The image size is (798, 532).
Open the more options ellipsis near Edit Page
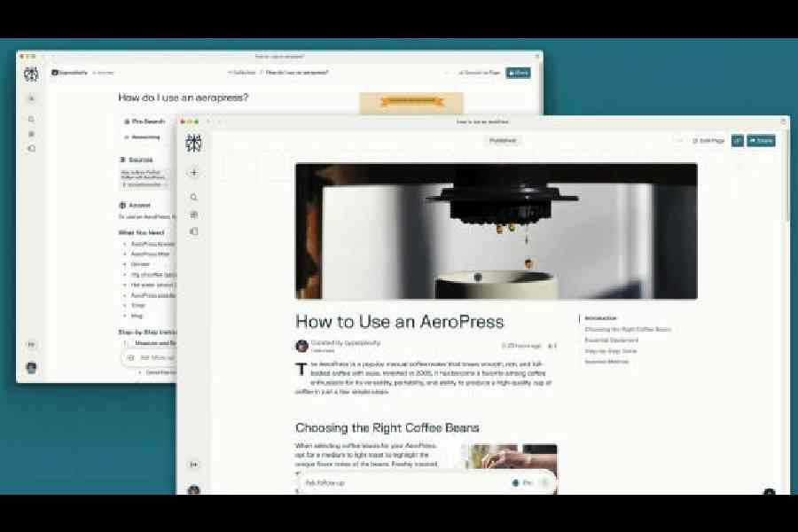pos(679,140)
